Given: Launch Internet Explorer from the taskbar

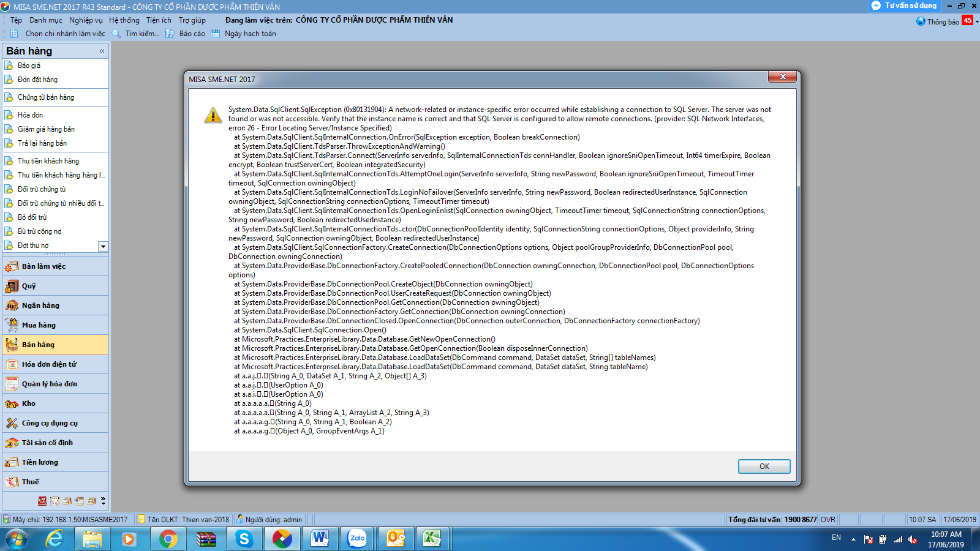Looking at the screenshot, I should (x=55, y=539).
